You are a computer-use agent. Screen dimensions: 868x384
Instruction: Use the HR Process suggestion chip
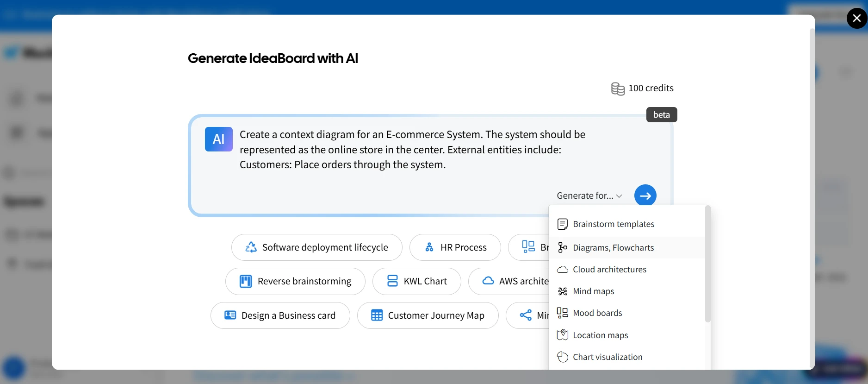[455, 247]
